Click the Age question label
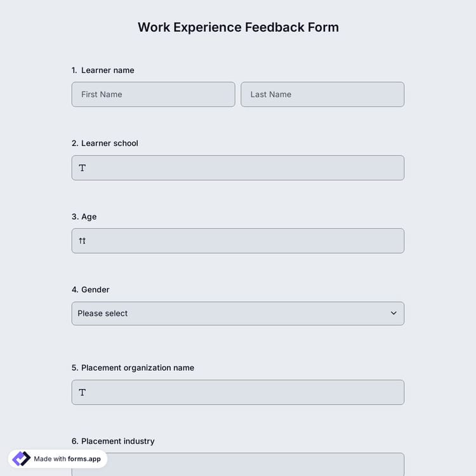This screenshot has height=476, width=476. pos(89,216)
